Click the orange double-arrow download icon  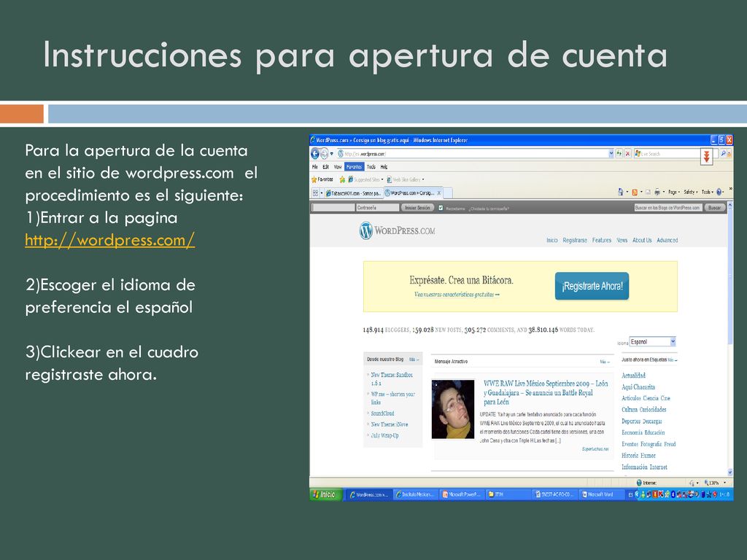pyautogui.click(x=707, y=156)
